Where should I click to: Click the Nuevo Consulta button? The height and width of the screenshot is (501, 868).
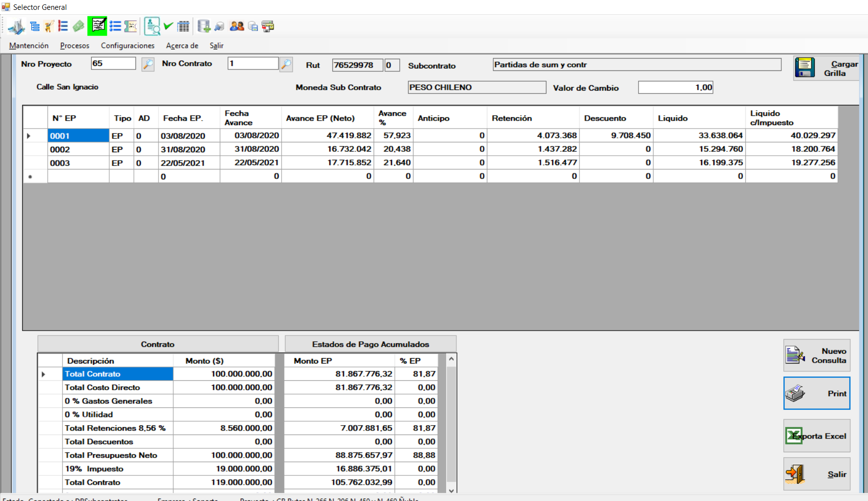[817, 355]
